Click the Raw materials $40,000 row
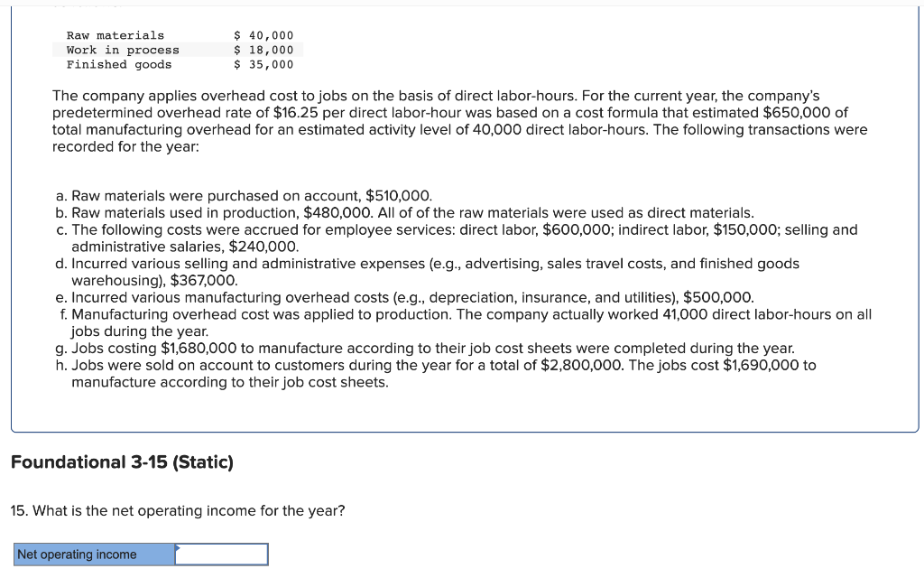 click(176, 35)
